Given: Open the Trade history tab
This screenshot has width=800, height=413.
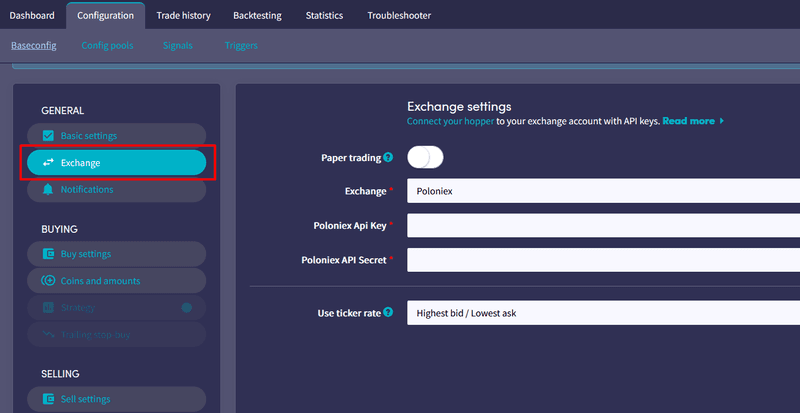Looking at the screenshot, I should [183, 15].
